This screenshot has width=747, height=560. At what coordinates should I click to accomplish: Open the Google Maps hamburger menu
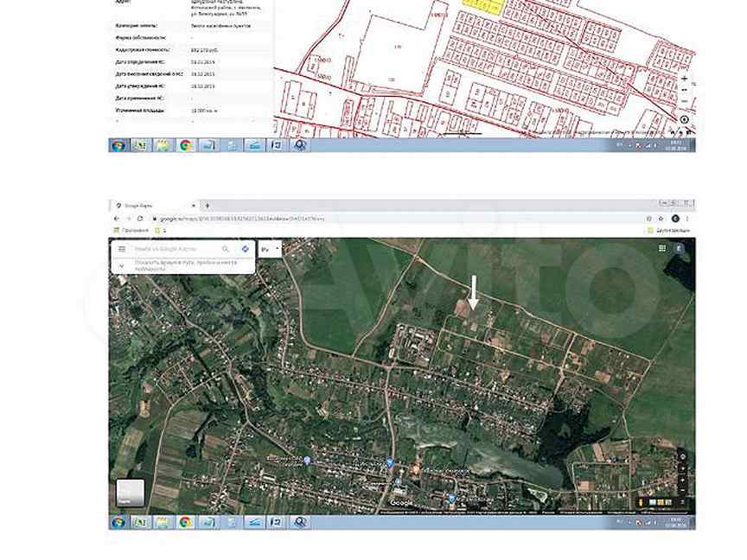122,249
